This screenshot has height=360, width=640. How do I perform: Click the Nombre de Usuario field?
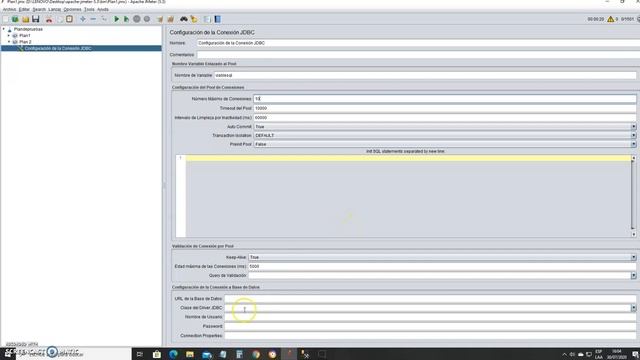click(x=430, y=317)
